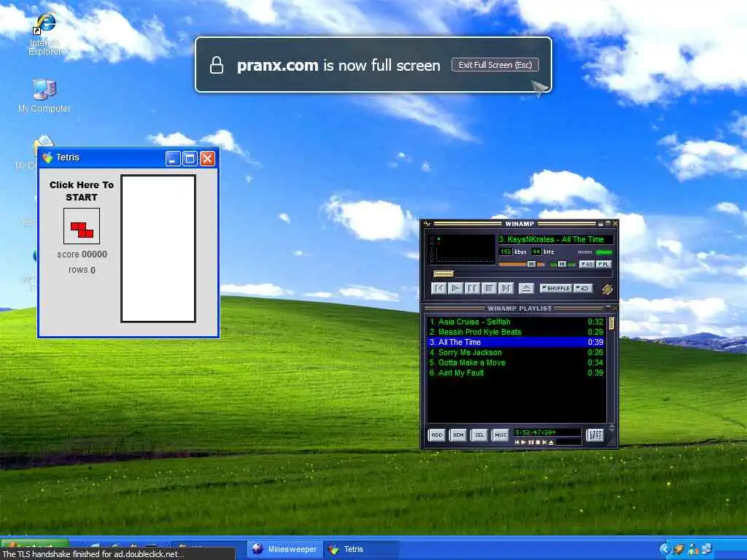
Task: Stop playback in Winamp
Action: [x=489, y=288]
